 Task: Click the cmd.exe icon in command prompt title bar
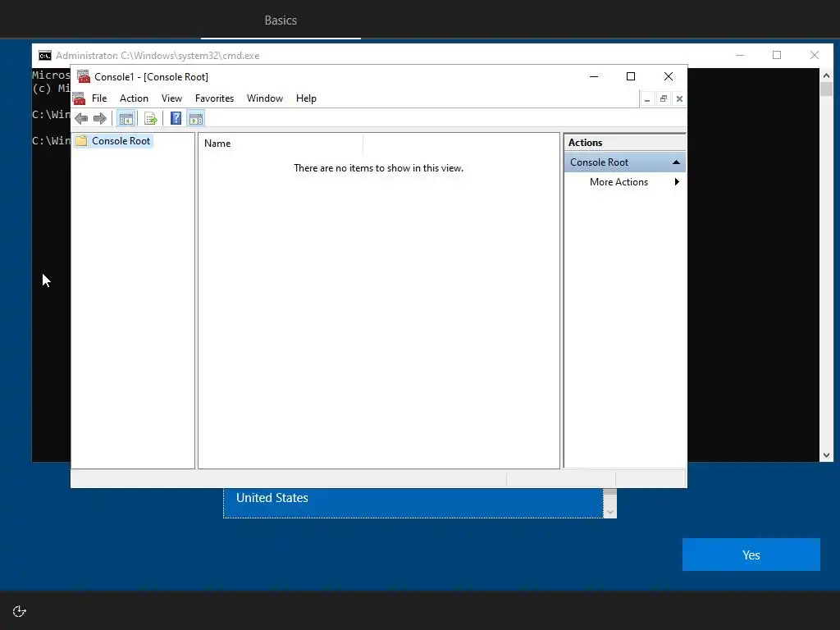click(45, 56)
